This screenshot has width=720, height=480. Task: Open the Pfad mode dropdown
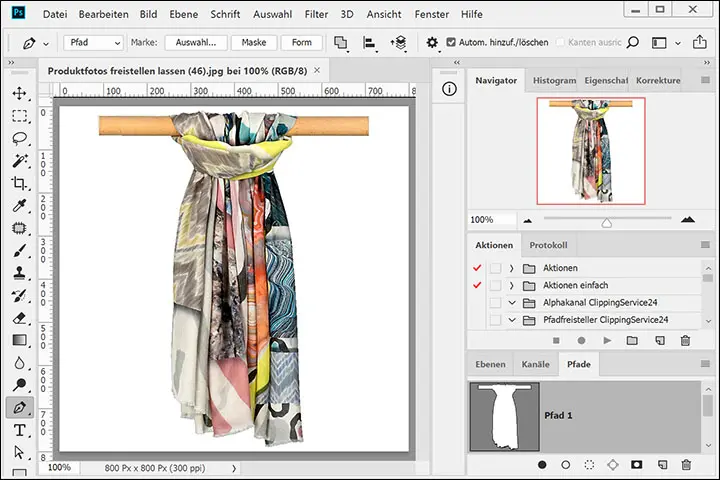point(93,43)
